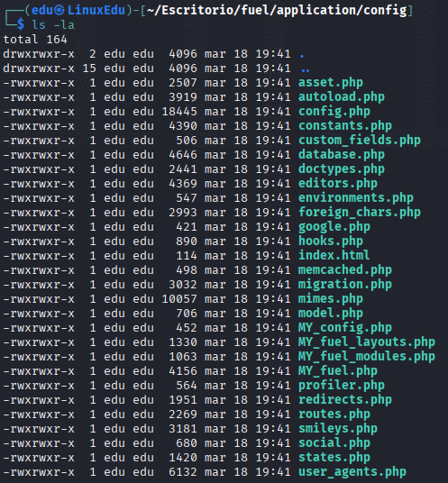Click the asset.php file name
448x483 pixels.
click(331, 83)
